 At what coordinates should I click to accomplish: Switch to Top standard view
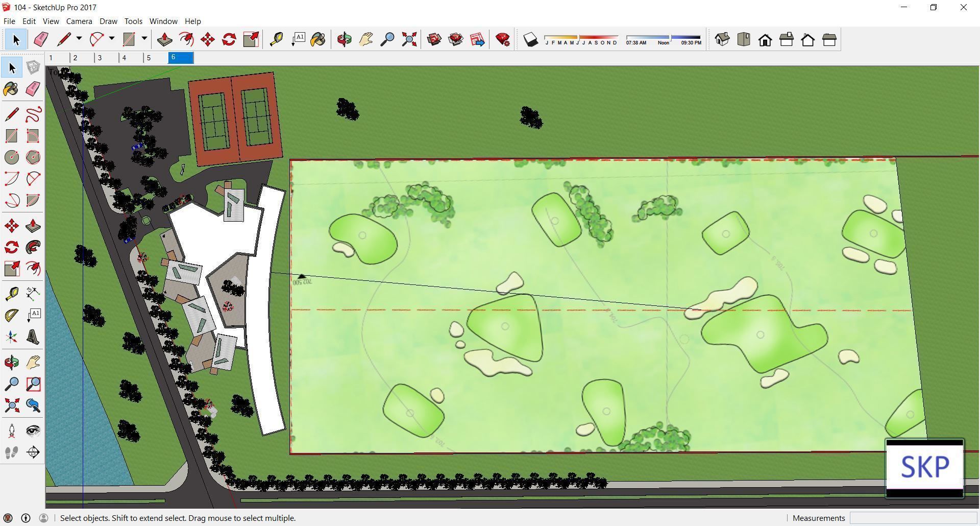click(x=744, y=39)
